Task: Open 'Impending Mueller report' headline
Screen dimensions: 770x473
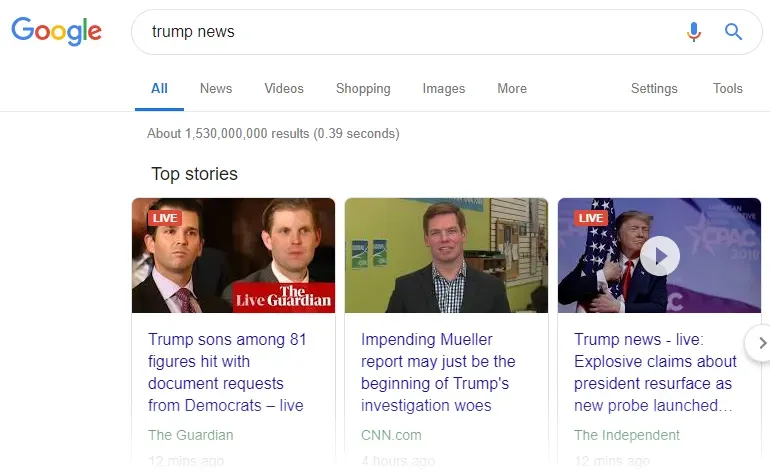Action: [438, 372]
